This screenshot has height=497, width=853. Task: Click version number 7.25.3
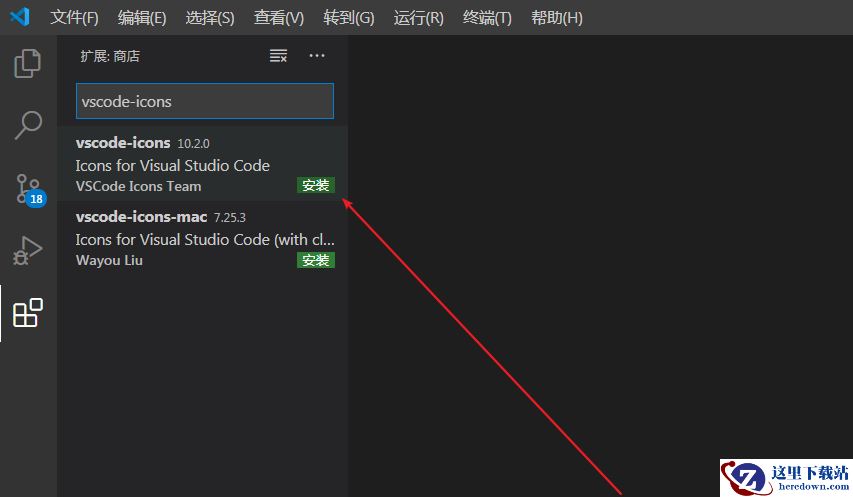[x=230, y=218]
